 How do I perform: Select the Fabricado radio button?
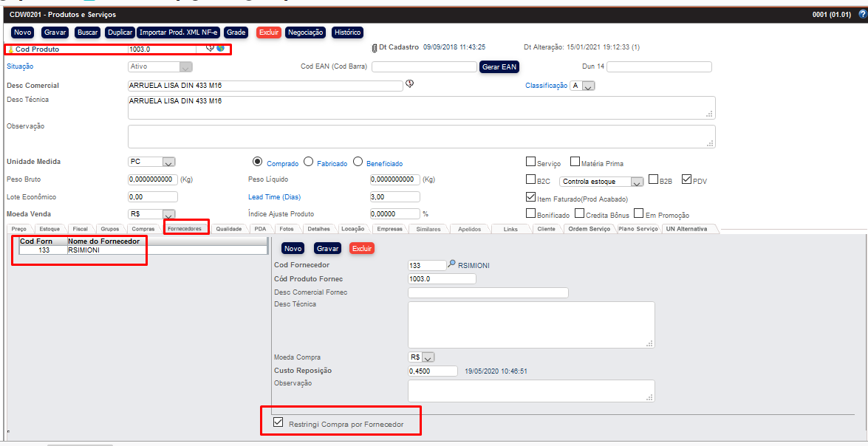click(309, 162)
